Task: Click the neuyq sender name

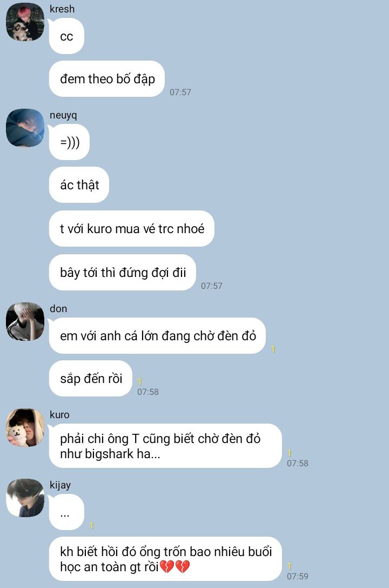Action: click(x=63, y=115)
